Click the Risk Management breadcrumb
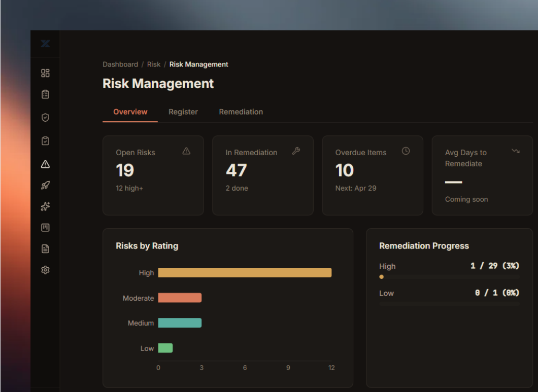Image resolution: width=538 pixels, height=392 pixels. pos(198,64)
